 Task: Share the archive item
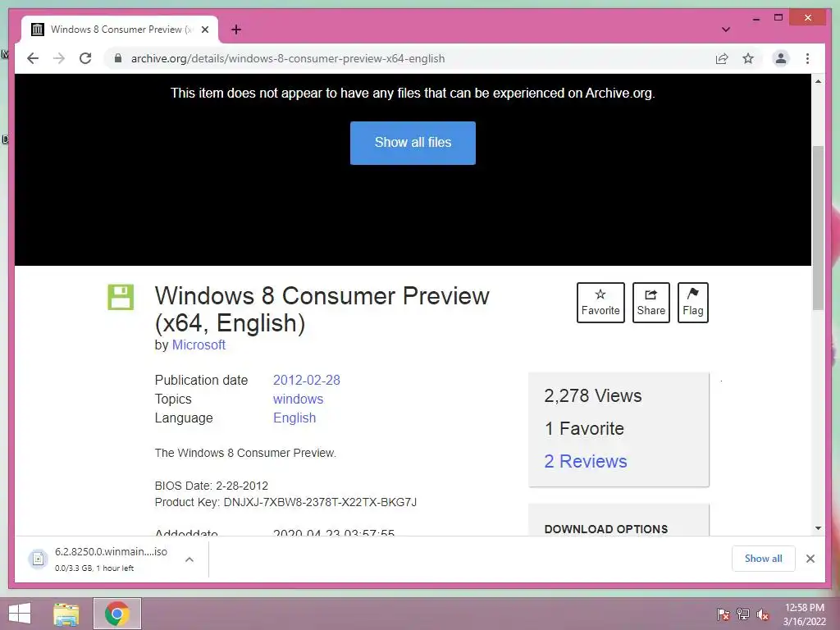click(651, 303)
